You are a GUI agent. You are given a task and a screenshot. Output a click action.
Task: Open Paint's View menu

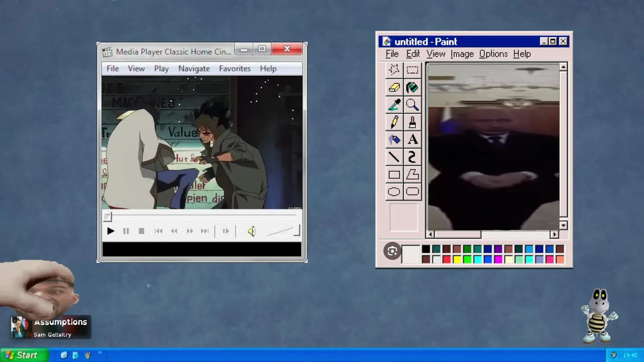click(436, 54)
